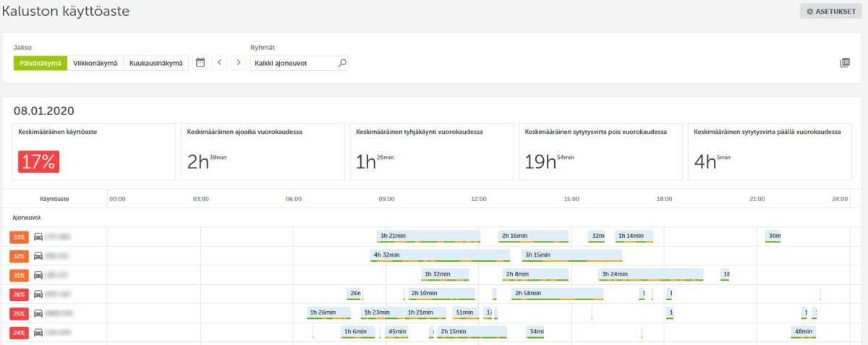
Task: Go to the previous day
Action: pyautogui.click(x=219, y=63)
